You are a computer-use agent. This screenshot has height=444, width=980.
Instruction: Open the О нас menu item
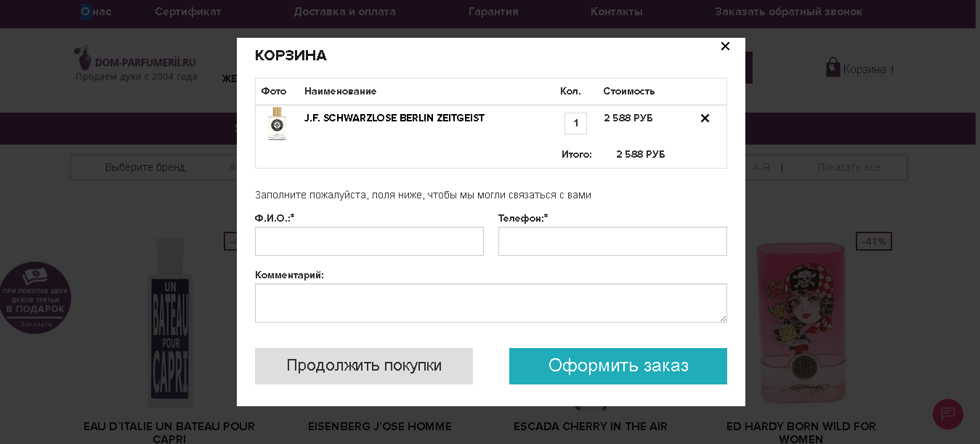(x=97, y=12)
